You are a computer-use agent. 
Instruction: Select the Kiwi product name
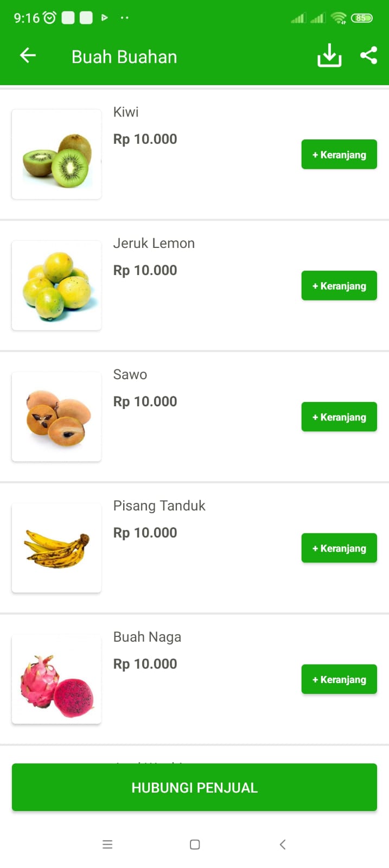click(x=126, y=112)
